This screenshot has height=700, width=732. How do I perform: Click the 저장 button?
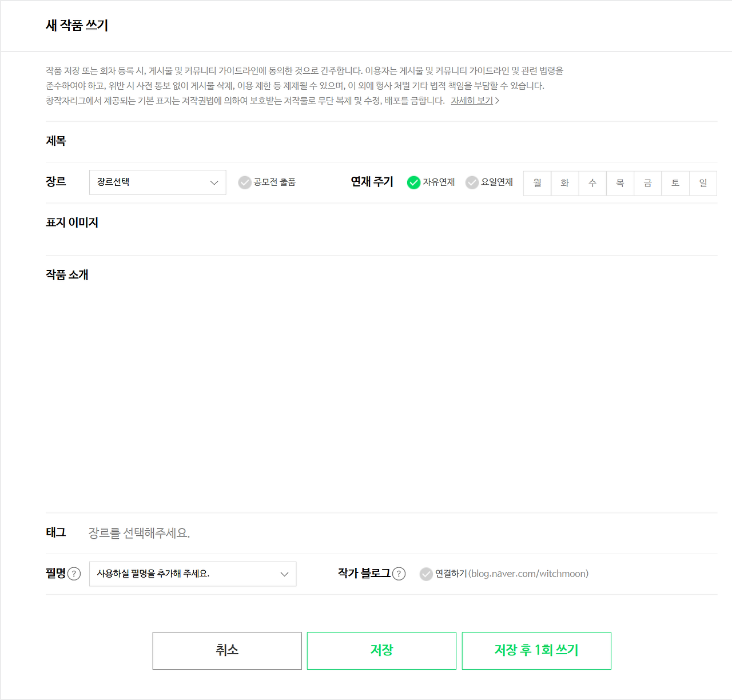[381, 651]
